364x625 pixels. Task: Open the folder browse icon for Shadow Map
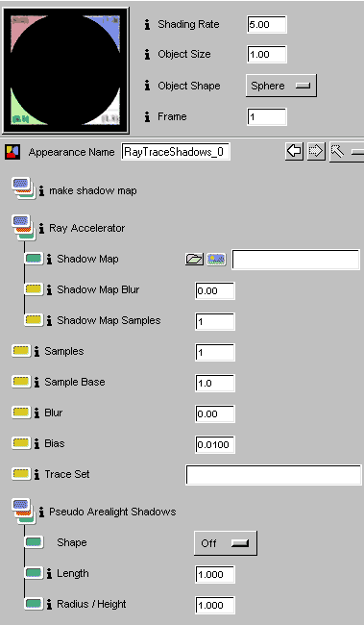(x=194, y=260)
